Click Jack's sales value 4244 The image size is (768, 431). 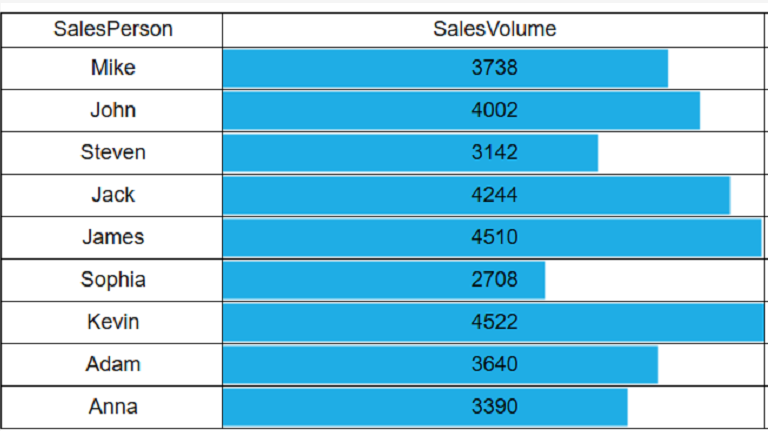[x=494, y=195]
